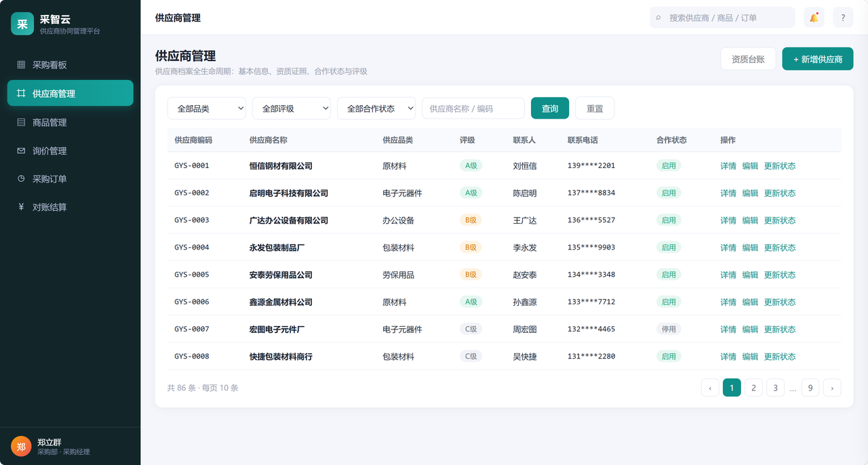This screenshot has height=465, width=868.
Task: Go to next page arrow
Action: pos(832,388)
